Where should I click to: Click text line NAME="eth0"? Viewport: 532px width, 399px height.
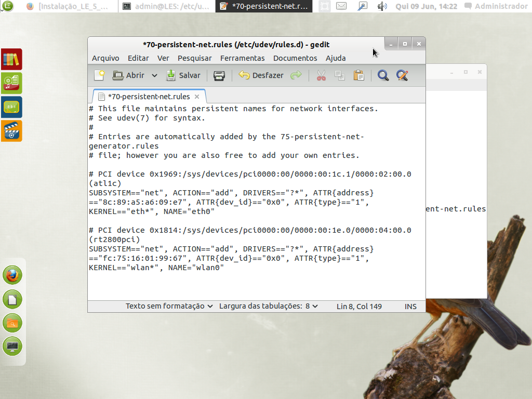click(152, 211)
